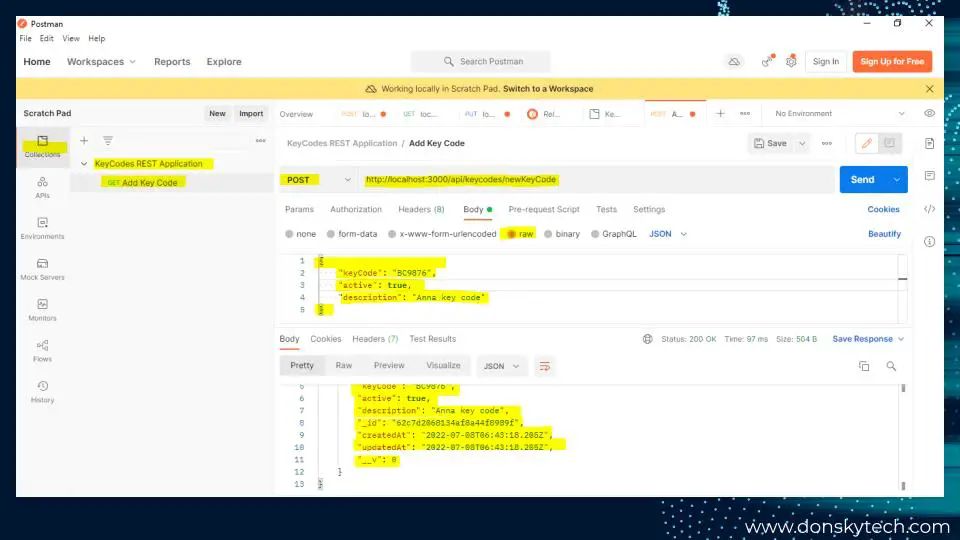Click the blue Send button
This screenshot has height=540, width=960.
tap(862, 179)
